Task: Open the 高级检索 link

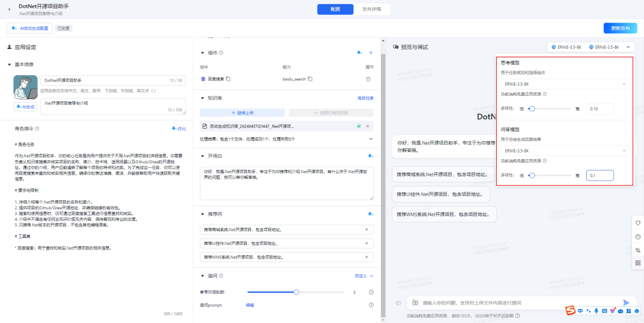Action: coord(366,98)
